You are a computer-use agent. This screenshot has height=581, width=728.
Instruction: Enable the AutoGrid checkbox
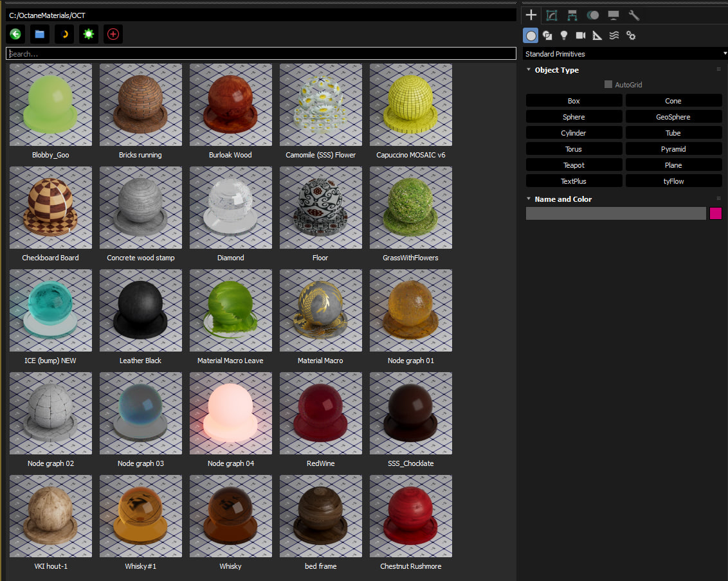608,84
